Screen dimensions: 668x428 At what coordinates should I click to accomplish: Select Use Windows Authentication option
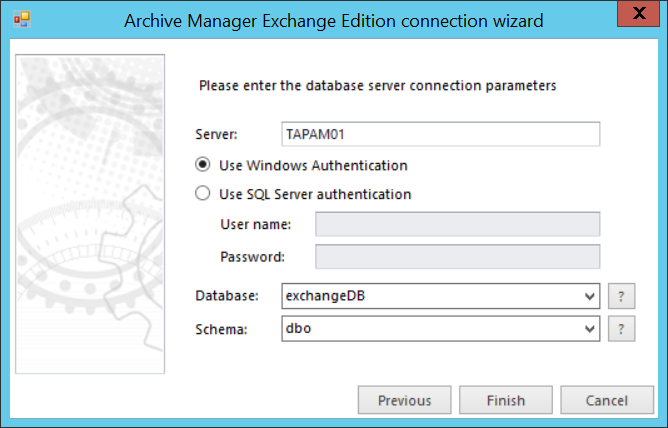pos(204,165)
